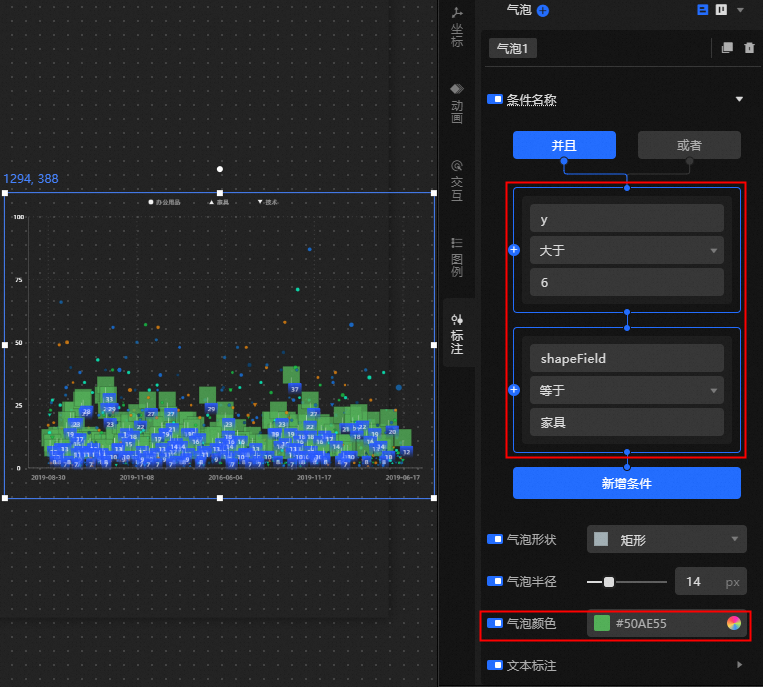763x687 pixels.
Task: Open the 大于 operator dropdown
Action: 626,250
